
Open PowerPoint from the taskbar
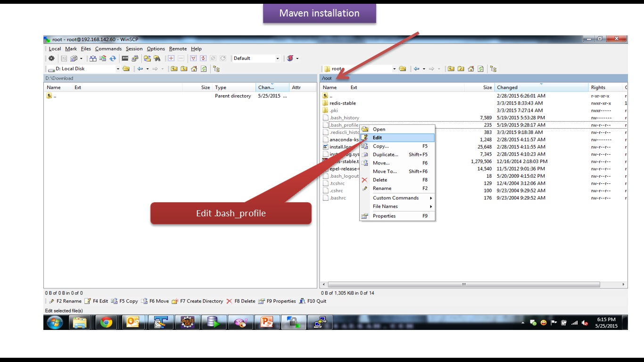[267, 322]
